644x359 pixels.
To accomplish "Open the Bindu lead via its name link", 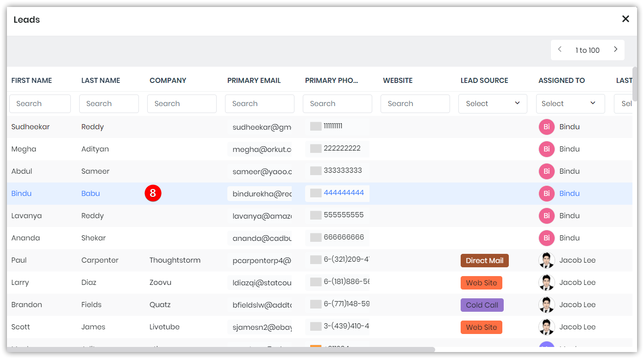I will click(21, 193).
